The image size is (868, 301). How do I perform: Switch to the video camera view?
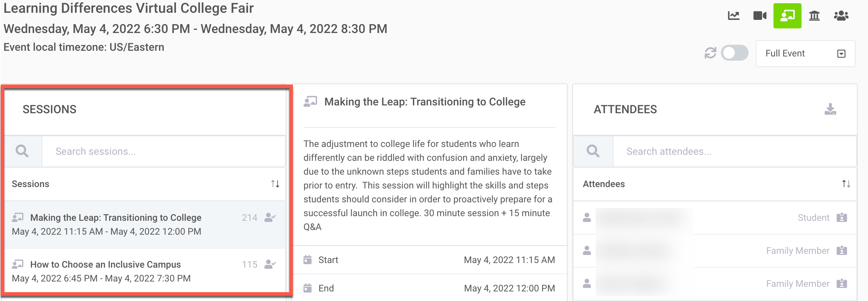[760, 16]
